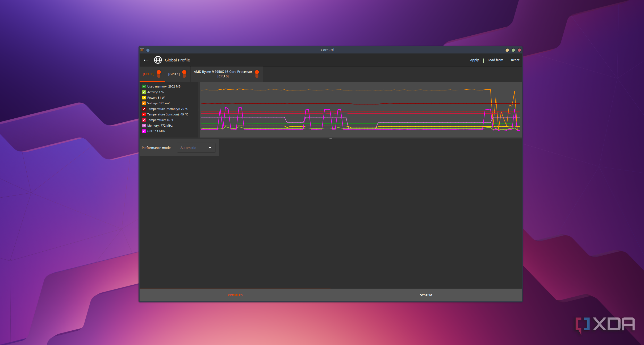
Task: Minimize the CoreCtrl window
Action: (507, 50)
